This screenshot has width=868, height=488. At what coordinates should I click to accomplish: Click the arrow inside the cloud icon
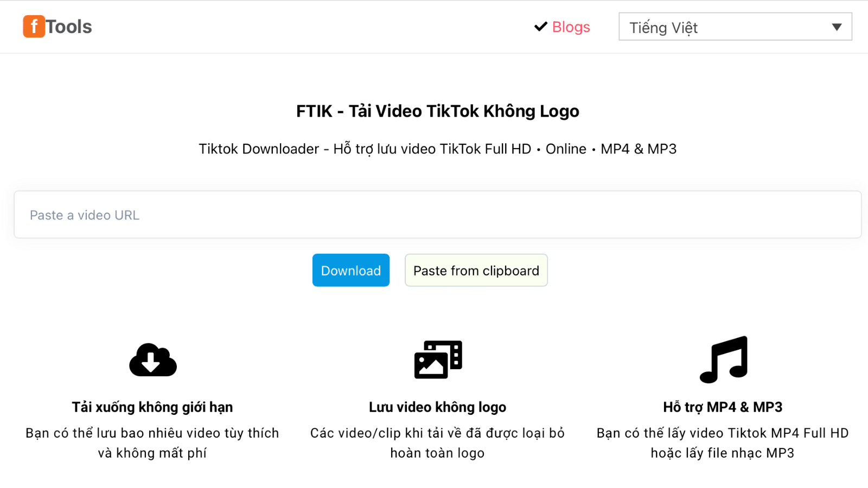coord(151,362)
